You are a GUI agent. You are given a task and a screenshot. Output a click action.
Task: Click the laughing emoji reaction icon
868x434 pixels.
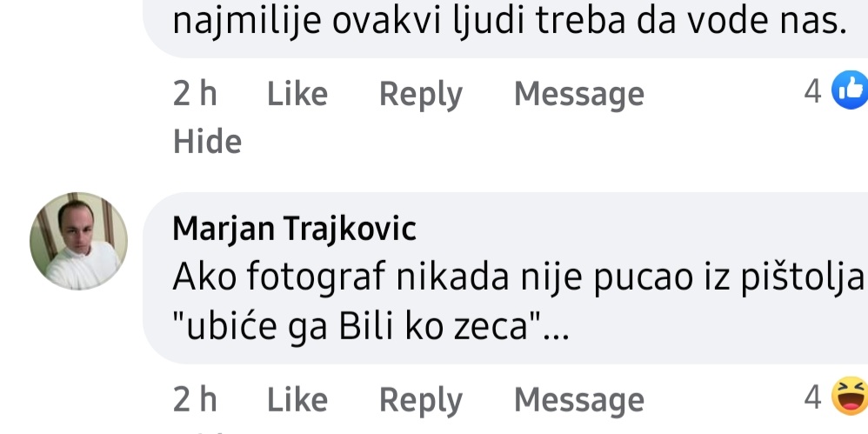coord(851,396)
